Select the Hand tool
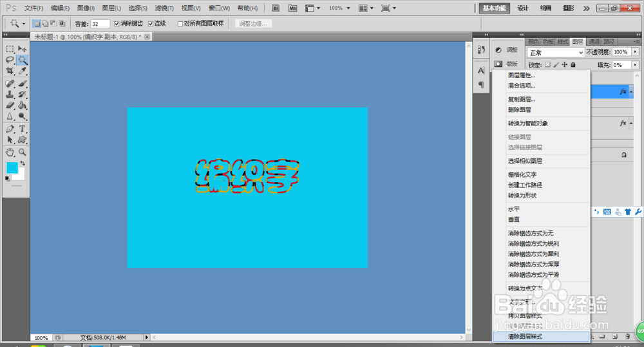 (x=10, y=153)
